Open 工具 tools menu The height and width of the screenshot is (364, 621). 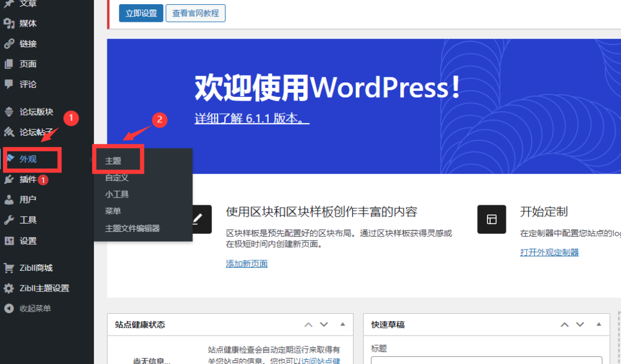click(28, 220)
